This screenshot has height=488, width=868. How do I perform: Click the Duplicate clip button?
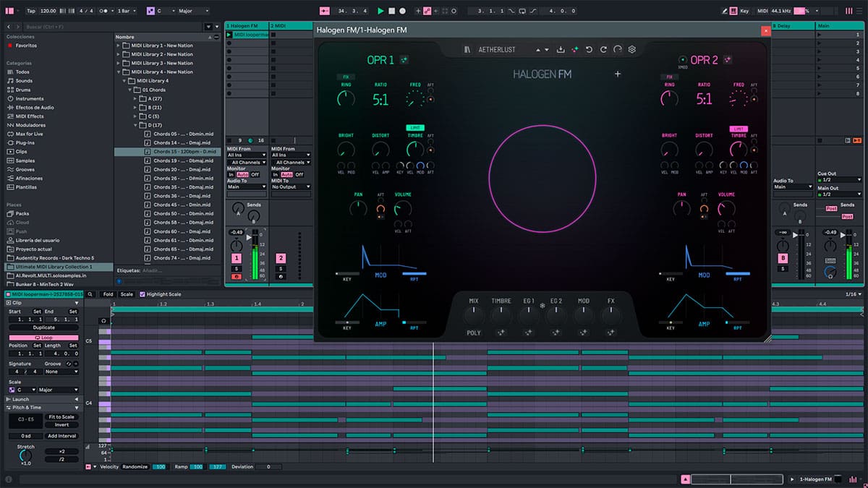click(43, 328)
